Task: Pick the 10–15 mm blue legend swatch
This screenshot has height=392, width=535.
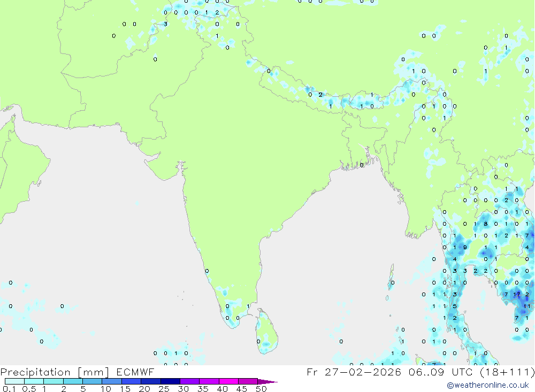Action: click(112, 381)
